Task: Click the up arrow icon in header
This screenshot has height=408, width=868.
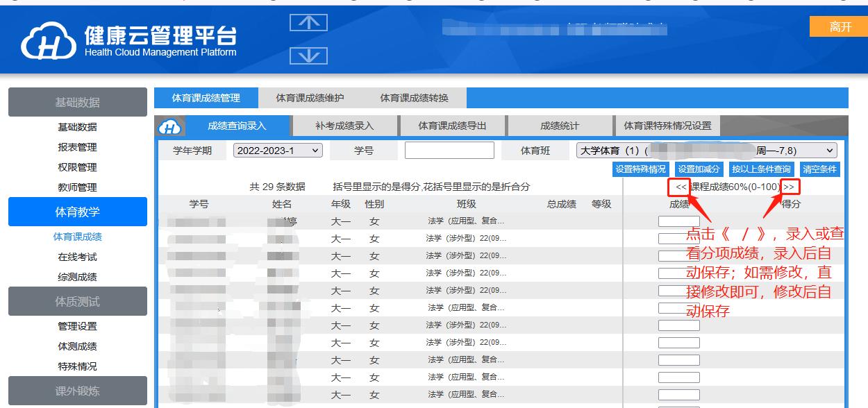Action: (x=308, y=23)
